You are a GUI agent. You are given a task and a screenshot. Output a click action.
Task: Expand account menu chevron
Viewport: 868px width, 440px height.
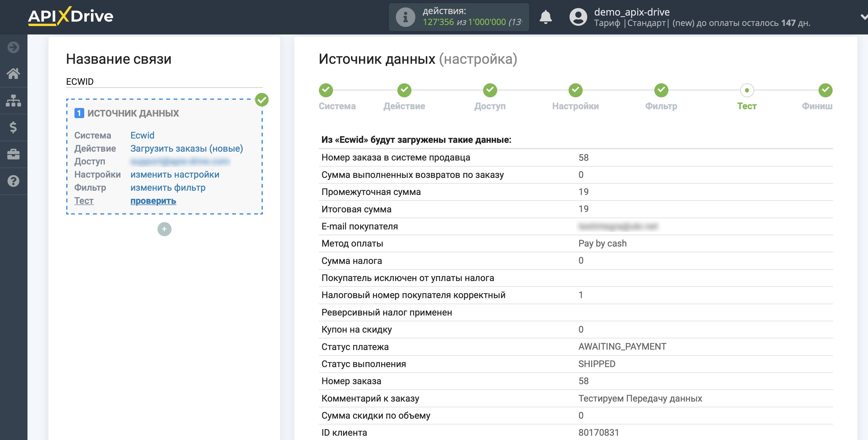tap(864, 17)
